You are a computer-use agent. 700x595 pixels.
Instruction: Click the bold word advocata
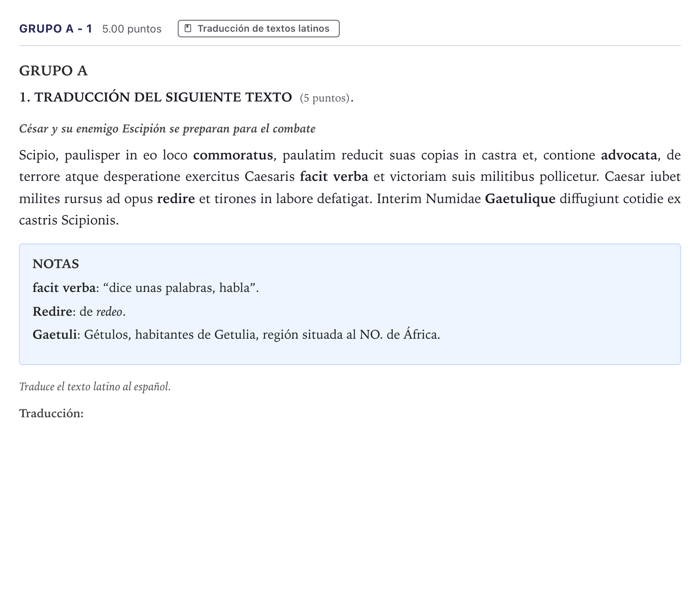tap(629, 155)
